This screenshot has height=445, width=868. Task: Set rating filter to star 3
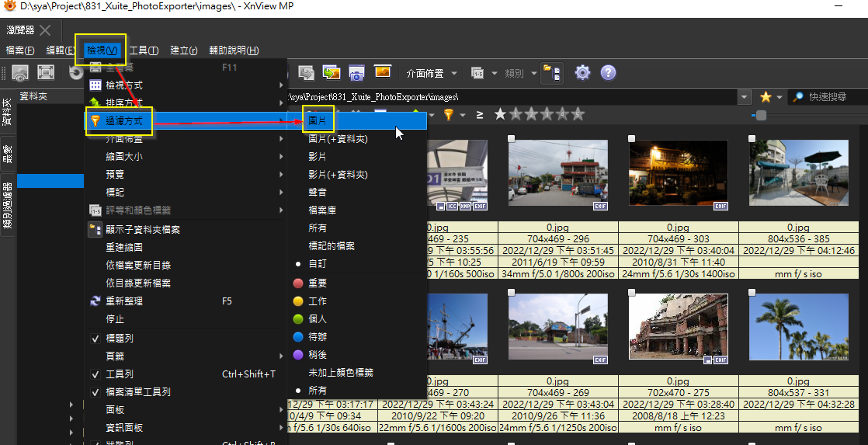tap(547, 114)
